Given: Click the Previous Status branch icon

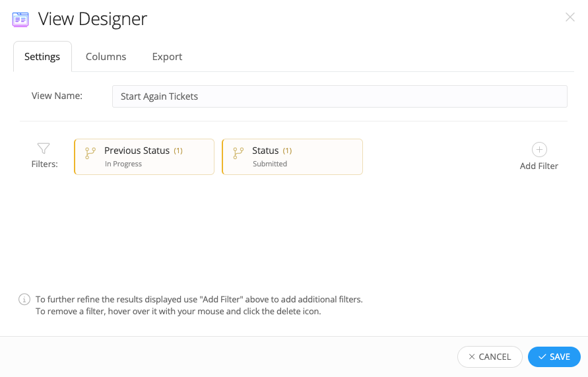Looking at the screenshot, I should click(x=90, y=153).
